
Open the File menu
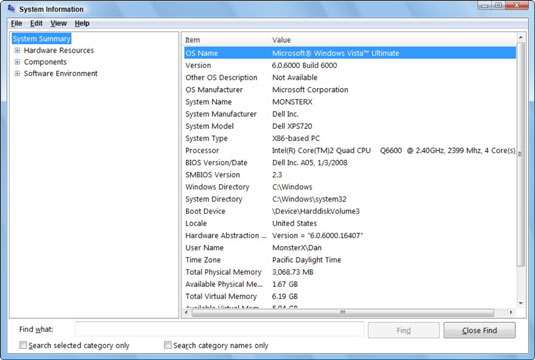coord(16,24)
